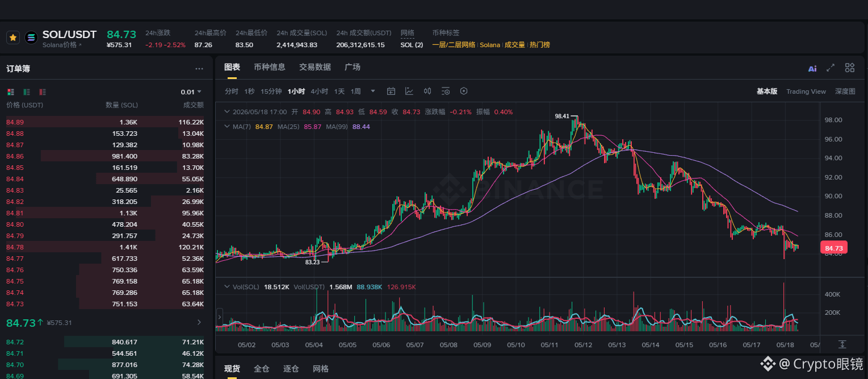Image resolution: width=868 pixels, height=379 pixels.
Task: Open technical indicators line-chart icon
Action: (409, 91)
